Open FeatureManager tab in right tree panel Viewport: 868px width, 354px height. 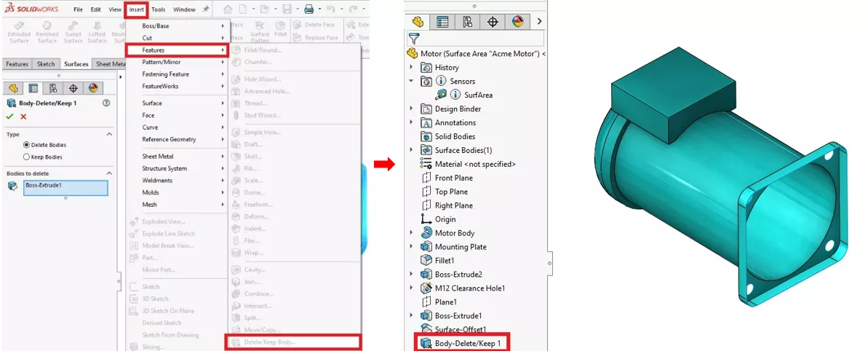click(x=418, y=22)
